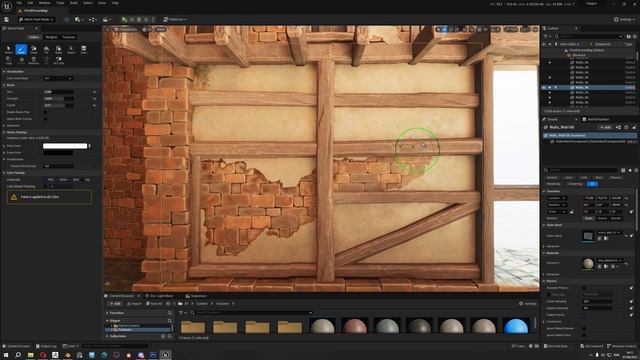Open the add content icon in main toolbar
The width and height of the screenshot is (640, 360).
78,19
